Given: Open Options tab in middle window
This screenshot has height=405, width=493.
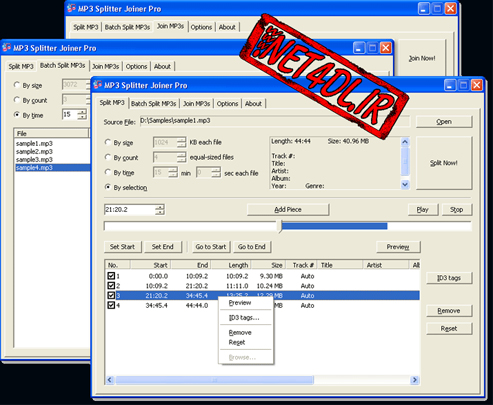Looking at the screenshot, I should coord(136,66).
